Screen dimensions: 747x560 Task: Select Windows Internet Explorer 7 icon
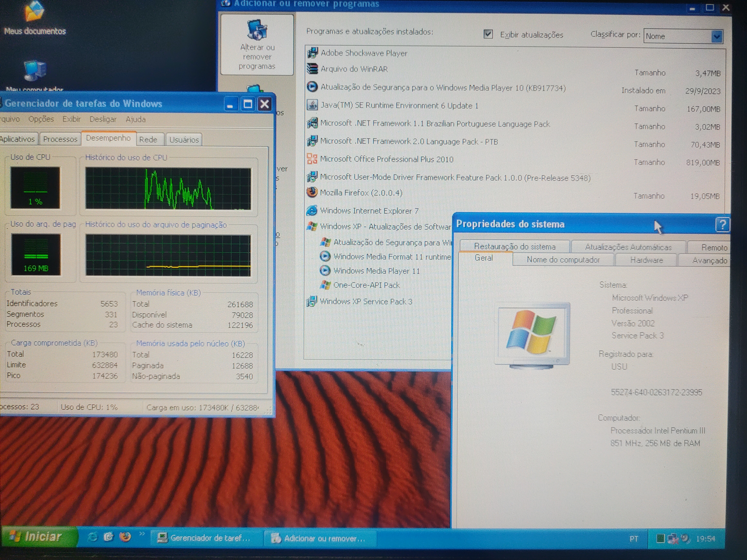(x=311, y=210)
